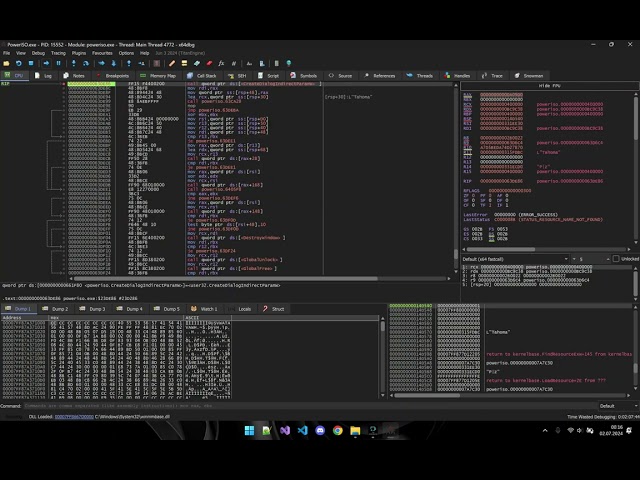Click the Hide FPU button
The width and height of the screenshot is (640, 480).
549,86
